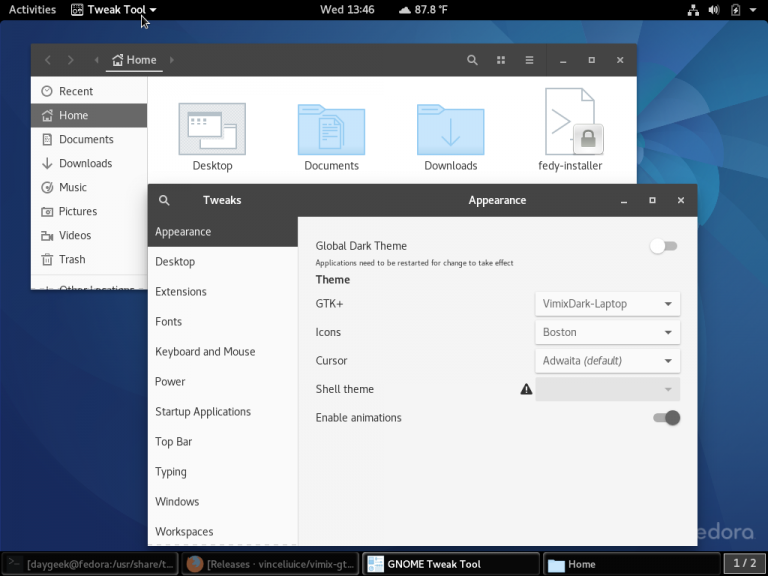This screenshot has height=576, width=768.
Task: Expand the Icons theme dropdown
Action: point(607,332)
